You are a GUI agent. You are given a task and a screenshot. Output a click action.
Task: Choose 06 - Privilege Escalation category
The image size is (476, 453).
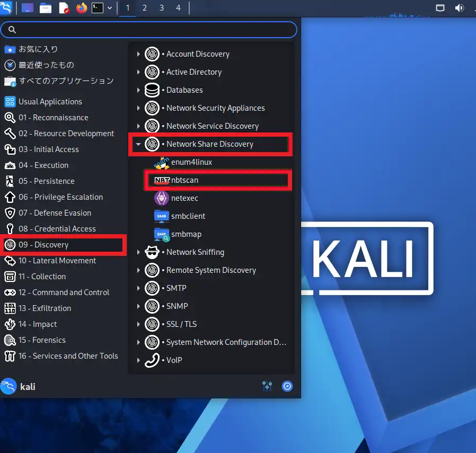(64, 197)
